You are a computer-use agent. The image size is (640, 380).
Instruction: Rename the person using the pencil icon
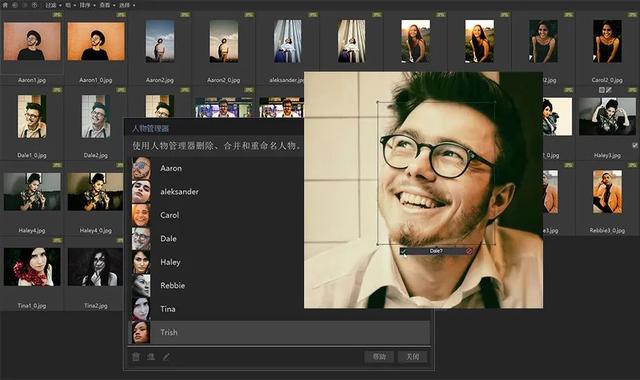(166, 357)
